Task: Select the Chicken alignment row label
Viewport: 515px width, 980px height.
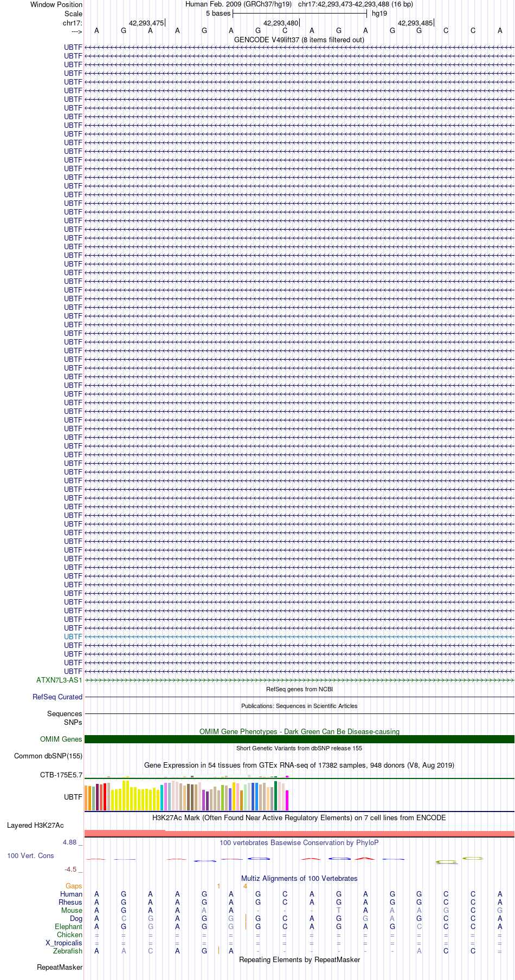Action: [70, 934]
